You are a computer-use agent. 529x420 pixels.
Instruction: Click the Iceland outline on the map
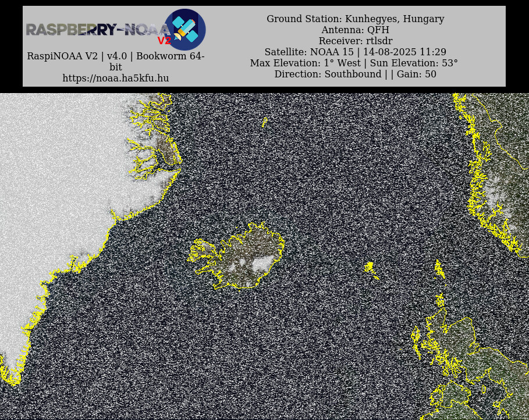[x=236, y=257]
